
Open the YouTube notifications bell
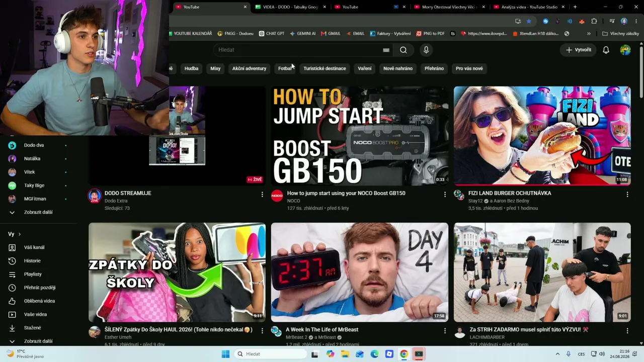606,50
